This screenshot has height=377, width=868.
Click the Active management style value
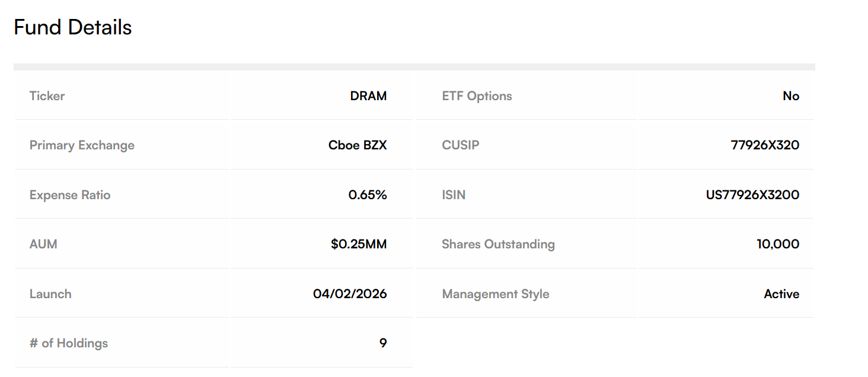781,294
